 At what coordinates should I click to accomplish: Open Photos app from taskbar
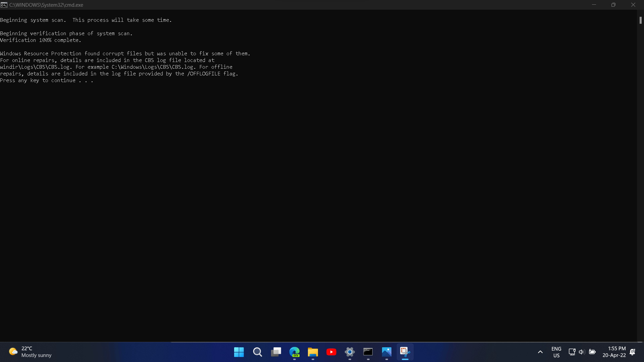tap(386, 352)
